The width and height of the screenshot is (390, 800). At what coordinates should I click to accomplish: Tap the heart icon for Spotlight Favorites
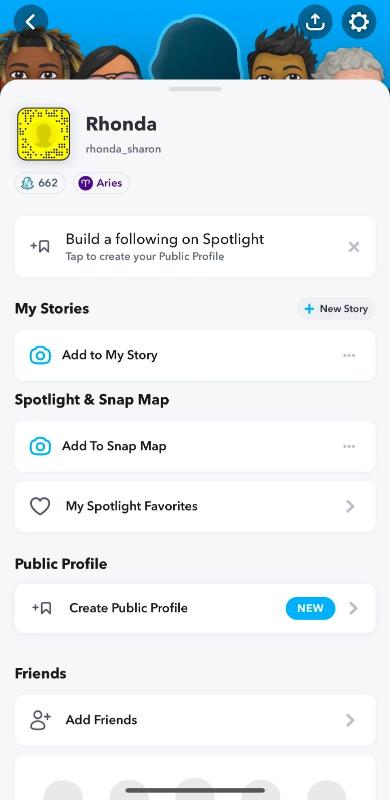[x=40, y=506]
